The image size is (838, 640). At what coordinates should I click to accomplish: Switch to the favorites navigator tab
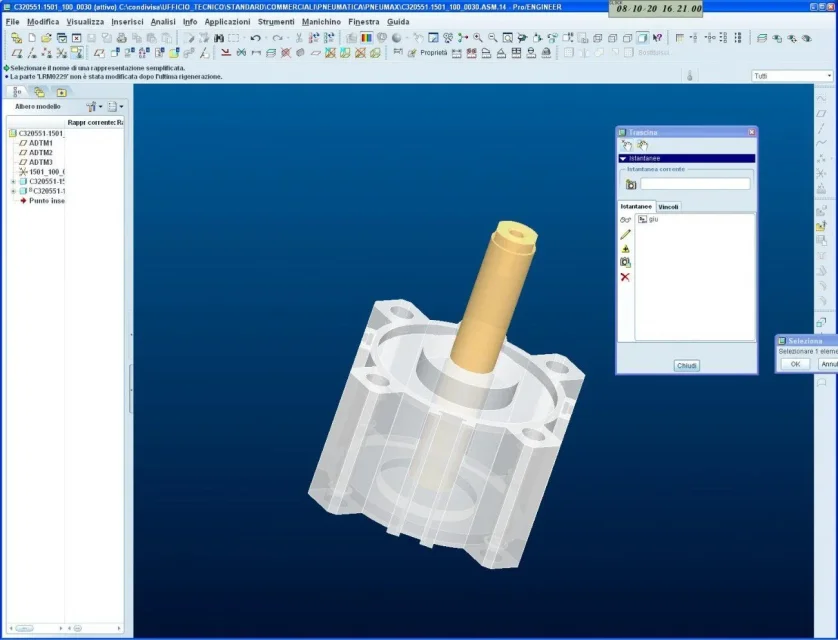[x=61, y=92]
